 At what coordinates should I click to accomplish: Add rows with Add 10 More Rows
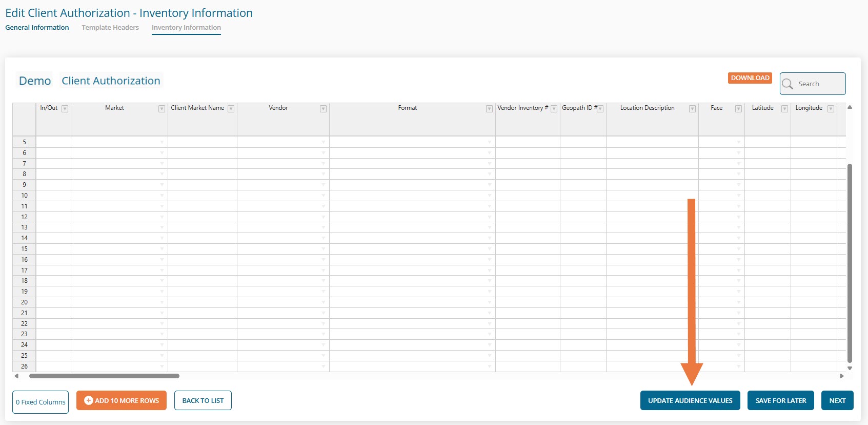point(122,401)
